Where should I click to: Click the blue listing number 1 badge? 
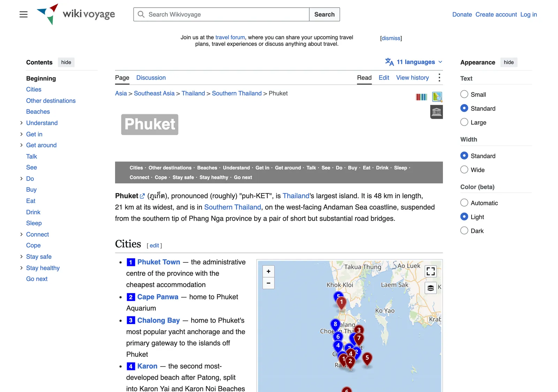coord(131,262)
